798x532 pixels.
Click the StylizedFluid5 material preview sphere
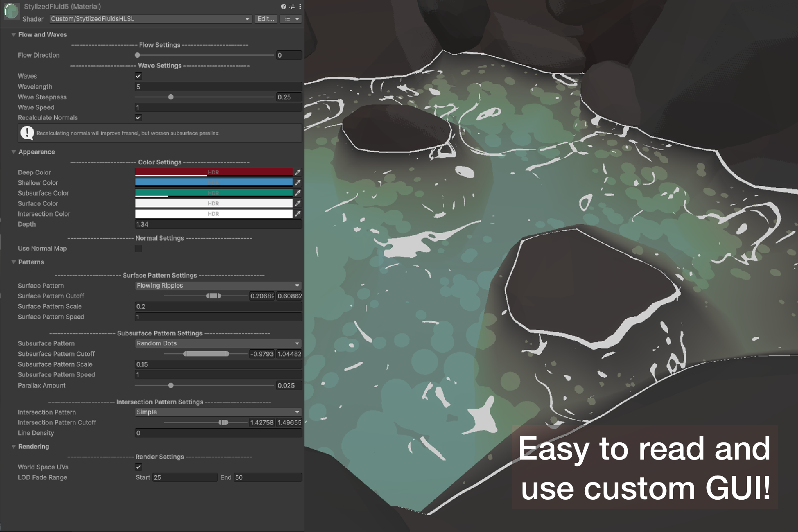tap(11, 11)
